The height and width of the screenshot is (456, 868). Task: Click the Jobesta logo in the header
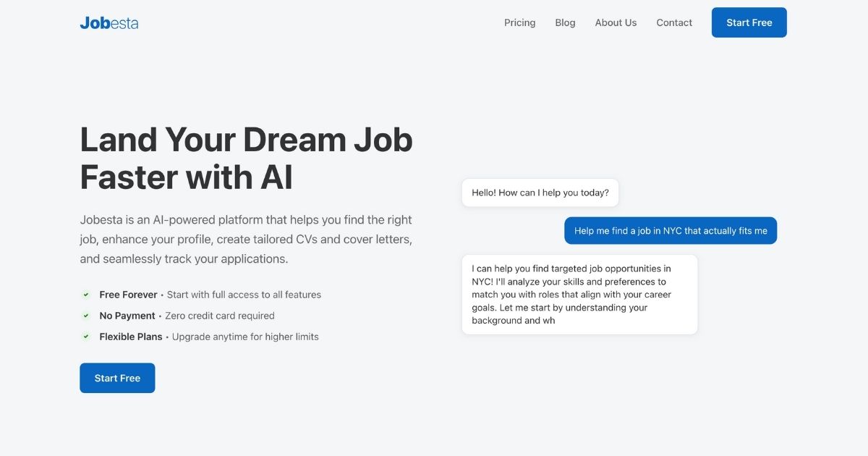(x=109, y=22)
